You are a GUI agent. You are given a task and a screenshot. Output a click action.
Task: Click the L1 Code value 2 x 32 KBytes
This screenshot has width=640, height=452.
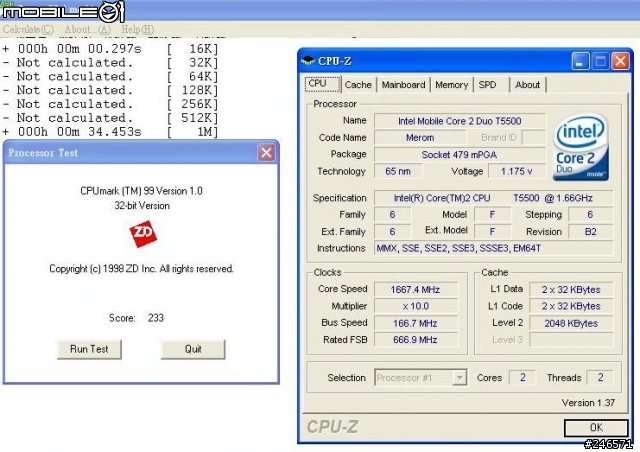click(571, 306)
